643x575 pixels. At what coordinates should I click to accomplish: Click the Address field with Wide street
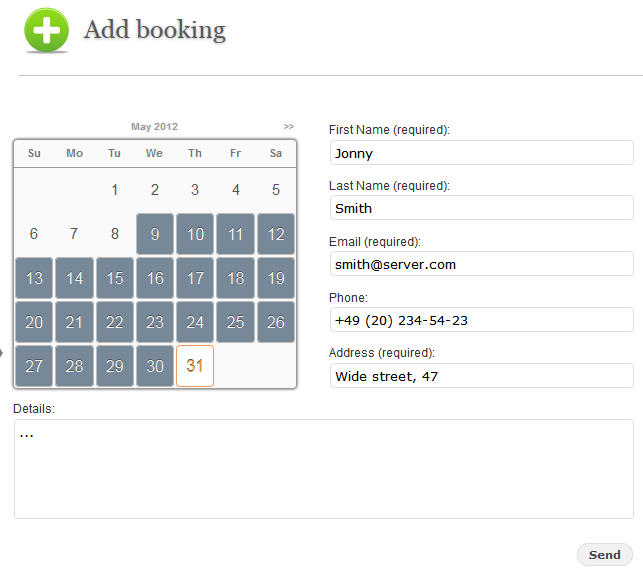pos(482,376)
